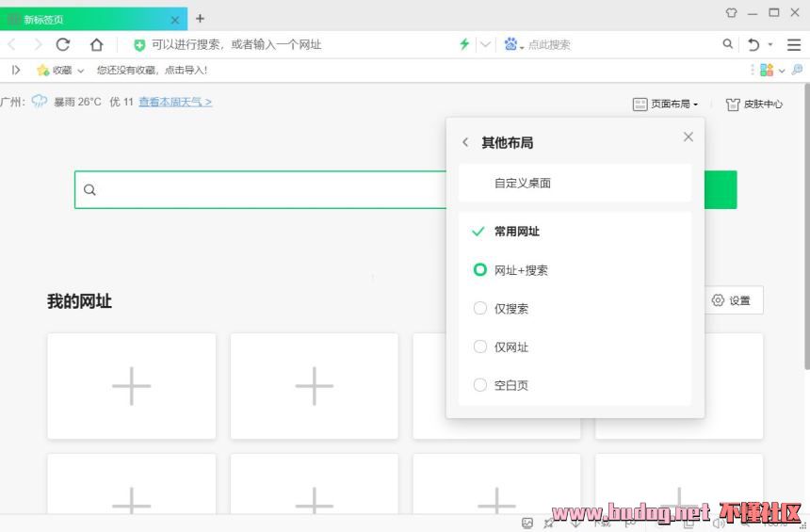Click the page reload icon
810x532 pixels.
[x=63, y=44]
